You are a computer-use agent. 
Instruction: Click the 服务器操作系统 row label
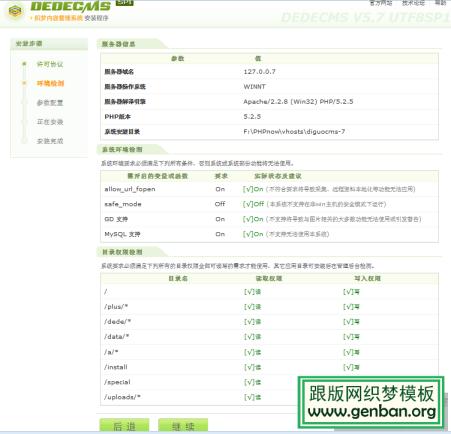point(125,87)
